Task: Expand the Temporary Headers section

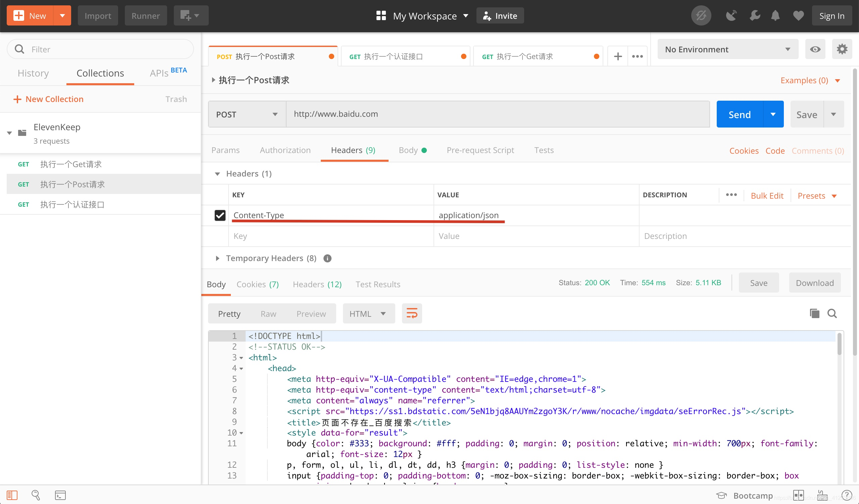Action: [217, 257]
